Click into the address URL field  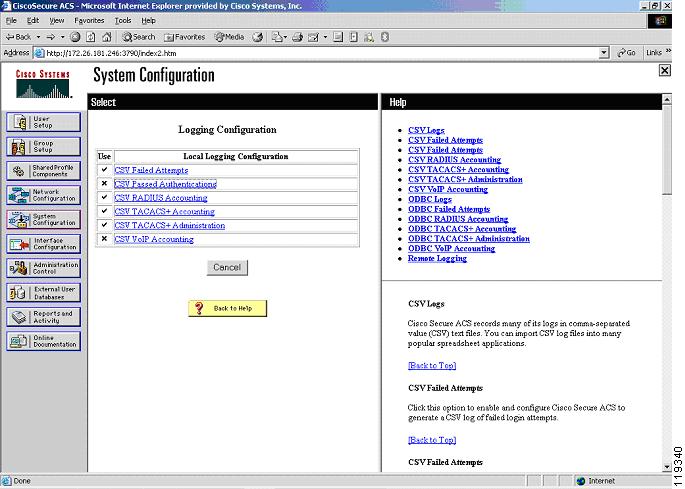tap(317, 53)
